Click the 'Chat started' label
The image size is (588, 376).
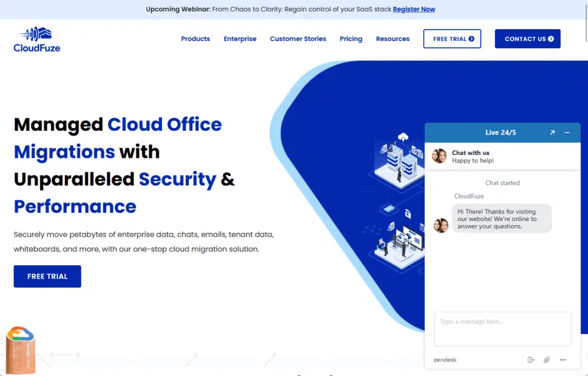[502, 183]
